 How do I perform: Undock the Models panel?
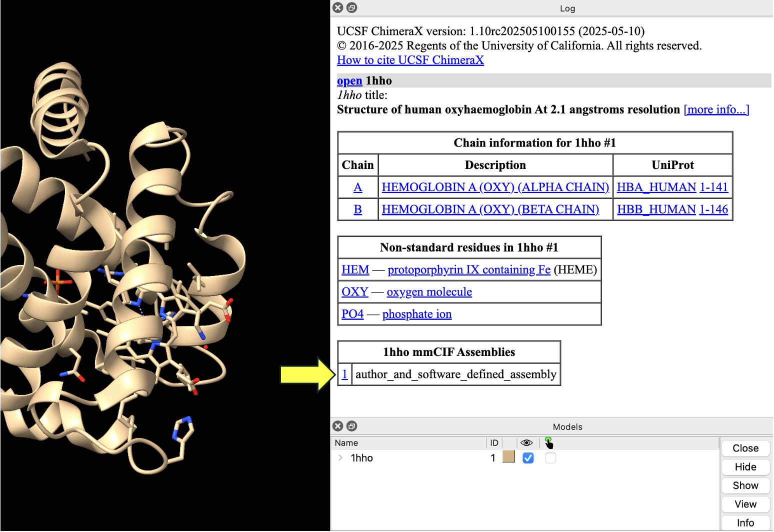352,426
